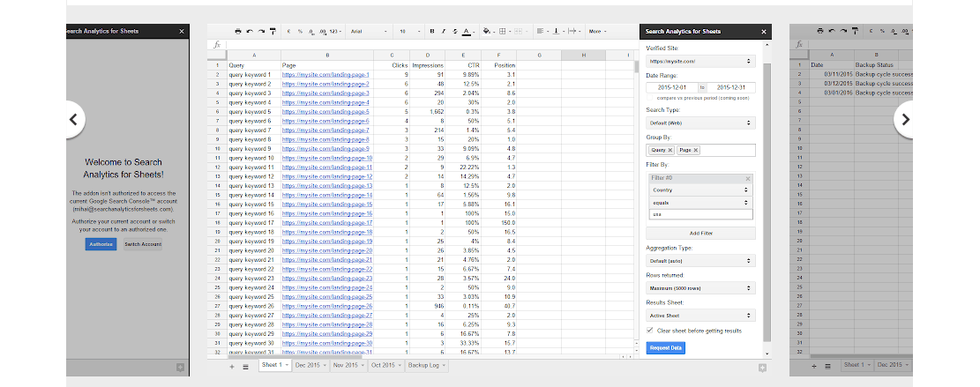Click the Request Data button
The image size is (980, 387).
click(665, 348)
